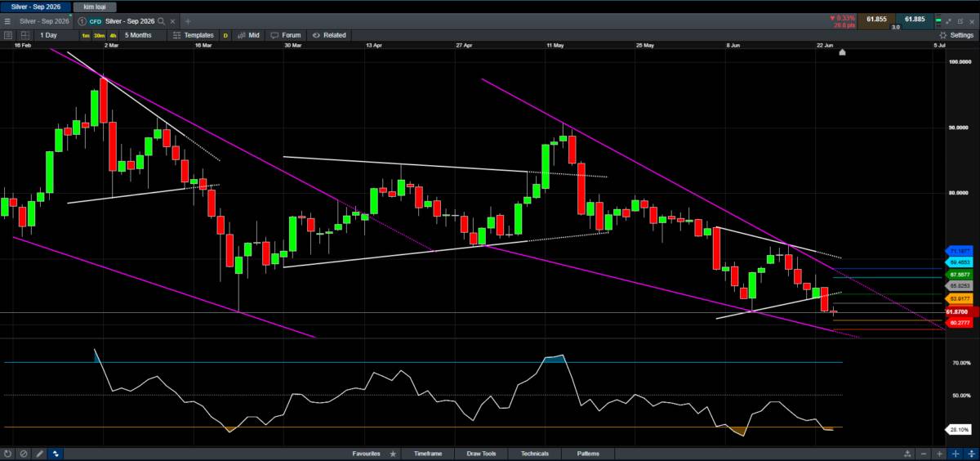Click the alert bell marker on time axis
Screen dimensions: 980x461
coord(843,52)
